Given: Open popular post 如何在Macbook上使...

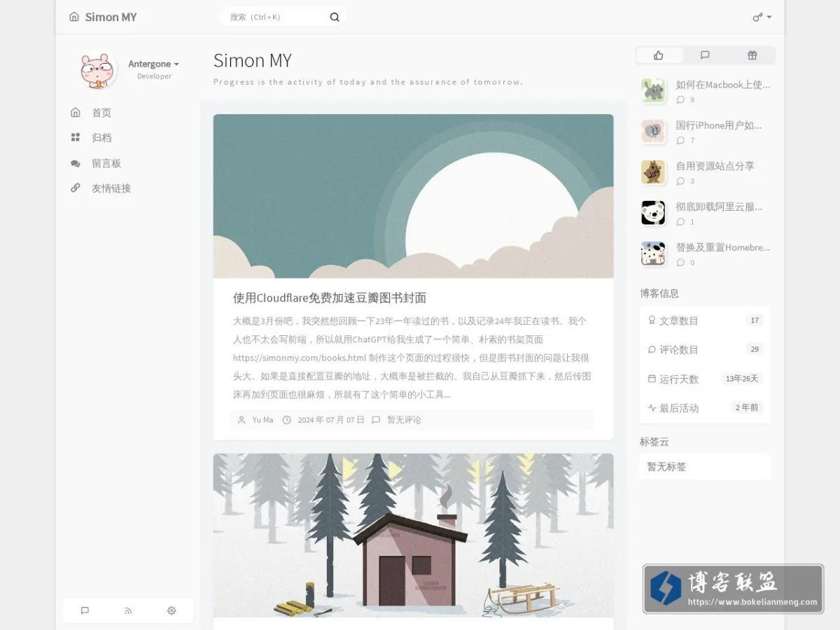Looking at the screenshot, I should (x=722, y=85).
